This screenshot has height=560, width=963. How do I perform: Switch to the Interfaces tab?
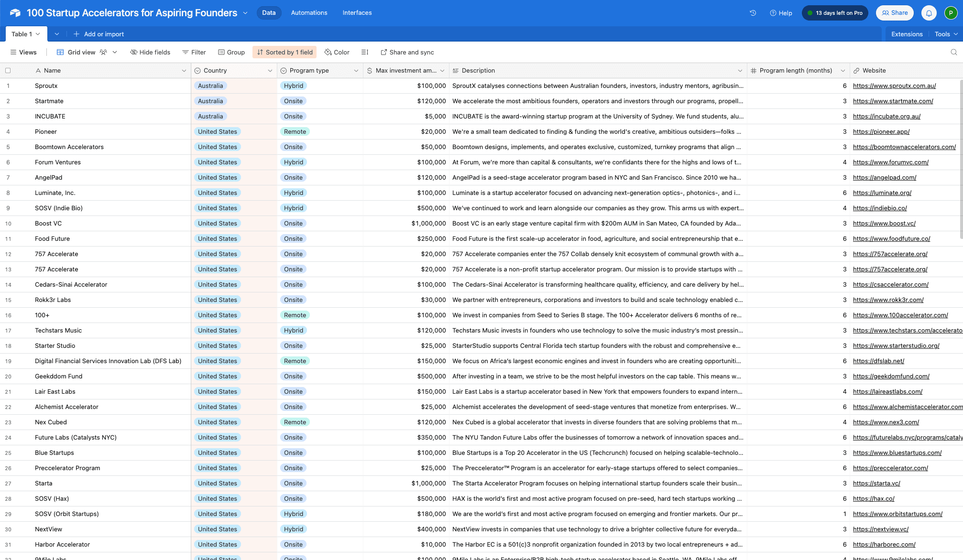coord(357,13)
